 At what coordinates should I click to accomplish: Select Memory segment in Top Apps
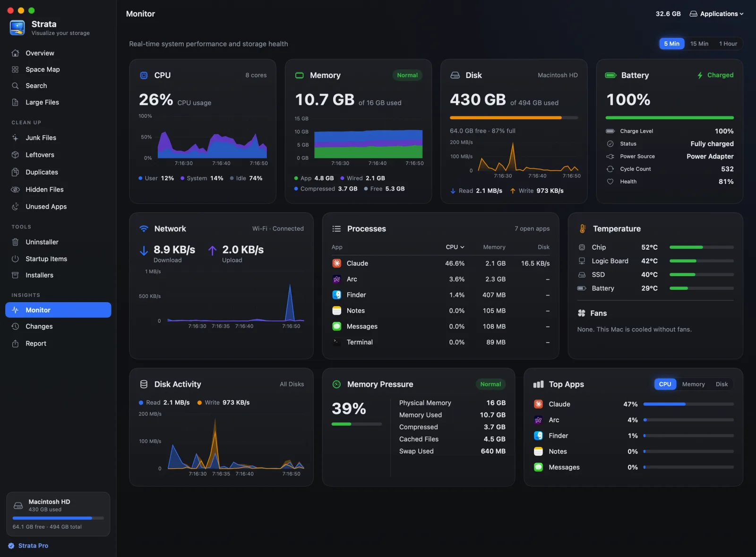coord(693,384)
